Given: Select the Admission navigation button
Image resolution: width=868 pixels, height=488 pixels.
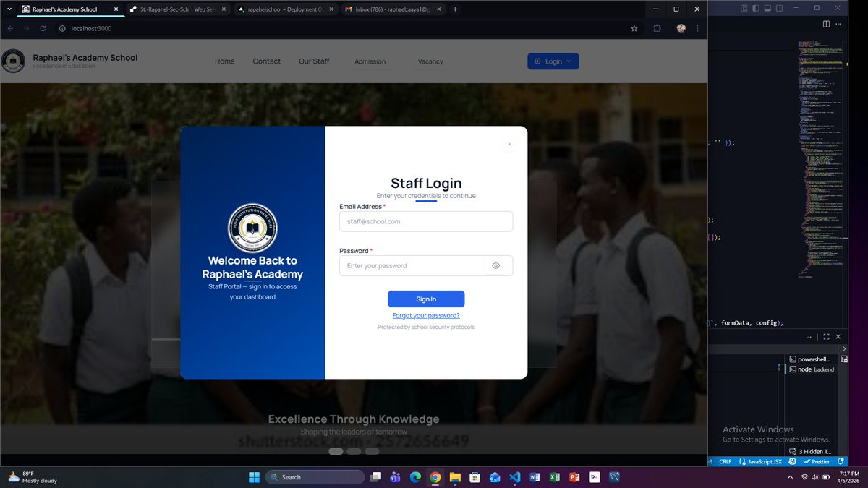Looking at the screenshot, I should pos(370,61).
